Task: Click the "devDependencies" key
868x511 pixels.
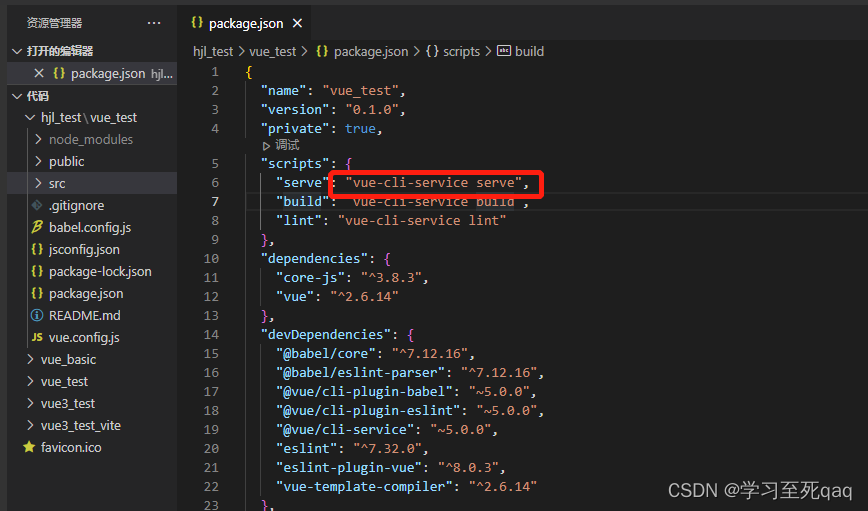Action: pyautogui.click(x=326, y=334)
